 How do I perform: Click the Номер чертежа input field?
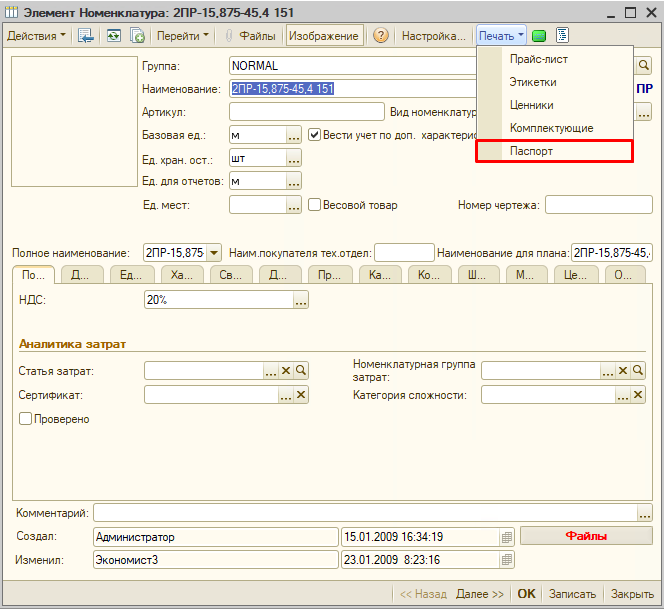point(598,205)
